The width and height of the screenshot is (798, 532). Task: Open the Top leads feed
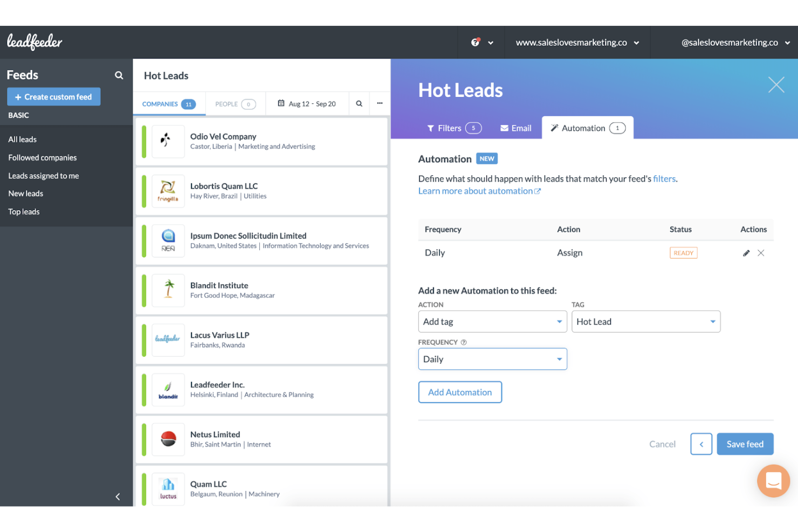point(24,212)
